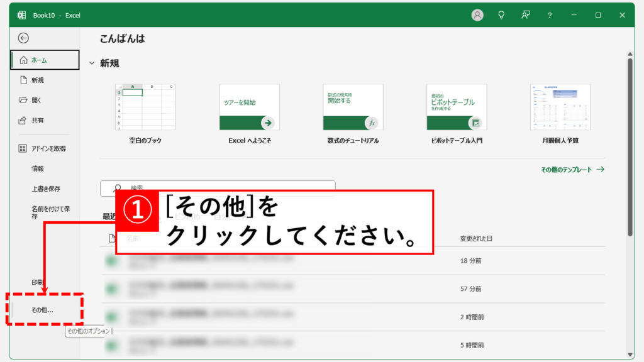Screen dimensions: 644x362
Task: Click 上書き保存 in the sidebar
Action: click(x=46, y=189)
